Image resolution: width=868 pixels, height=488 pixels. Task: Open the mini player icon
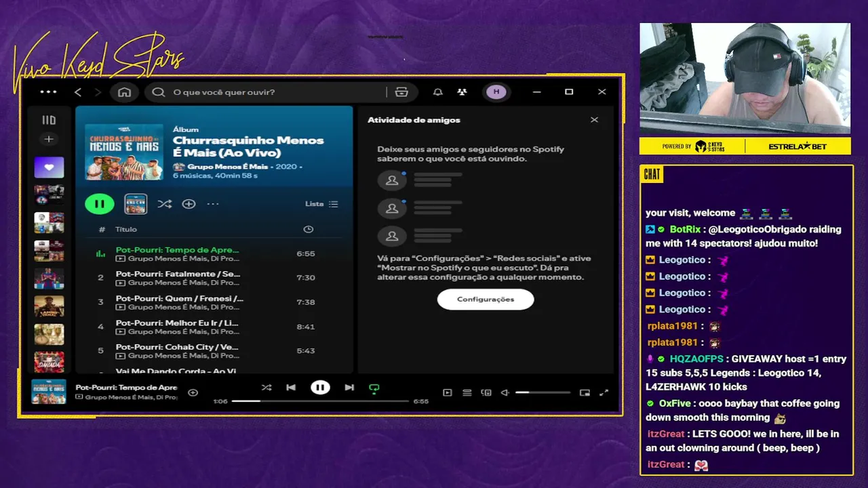(x=585, y=392)
